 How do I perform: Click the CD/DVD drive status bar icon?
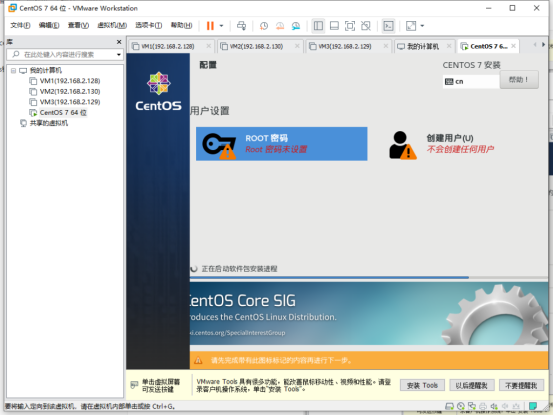point(461,406)
